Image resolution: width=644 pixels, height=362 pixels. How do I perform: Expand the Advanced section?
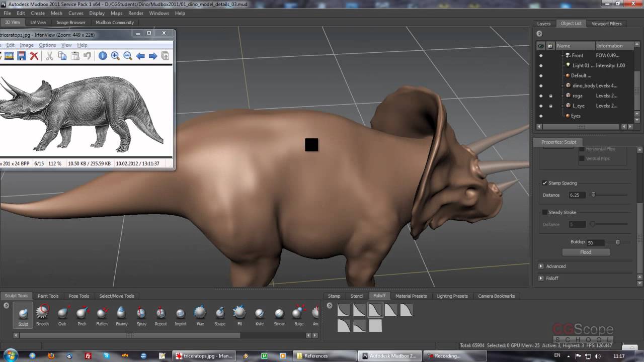click(x=541, y=266)
